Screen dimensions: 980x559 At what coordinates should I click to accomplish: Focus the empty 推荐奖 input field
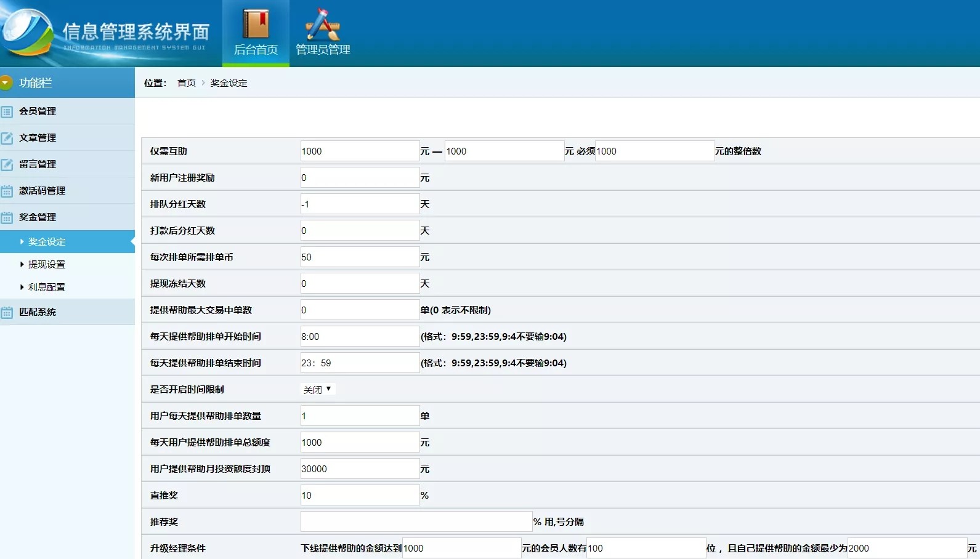click(416, 522)
